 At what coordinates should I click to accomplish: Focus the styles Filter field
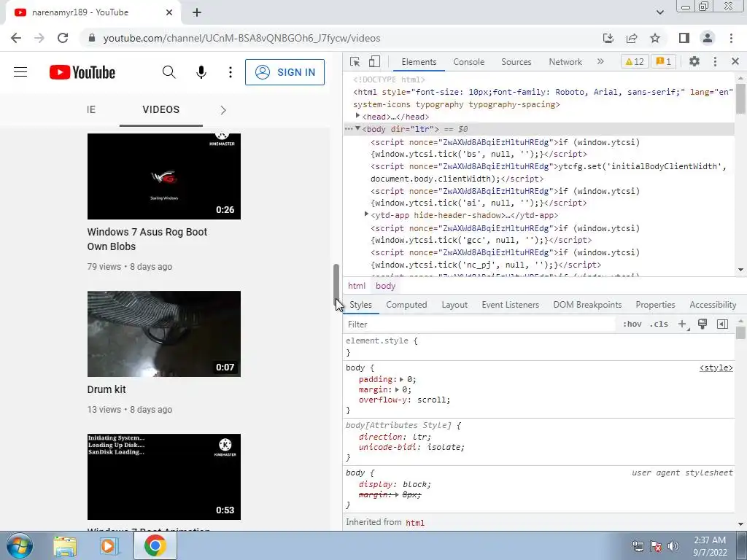[479, 324]
